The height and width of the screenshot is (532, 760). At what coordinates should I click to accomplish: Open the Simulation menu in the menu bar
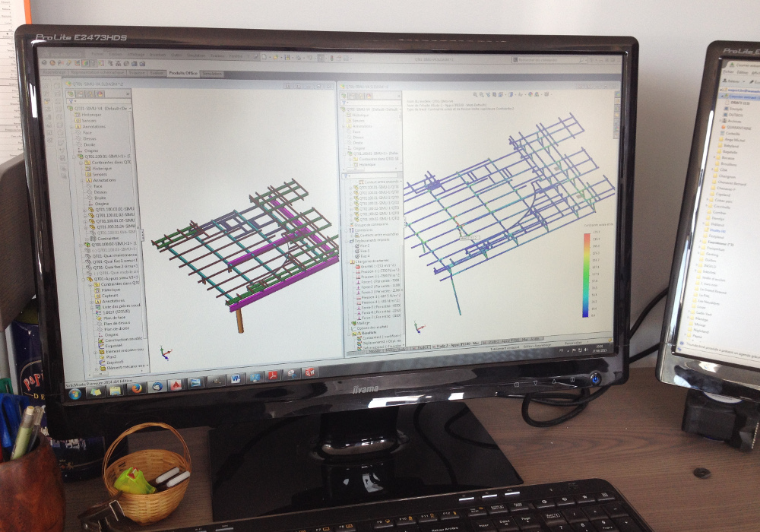click(196, 55)
